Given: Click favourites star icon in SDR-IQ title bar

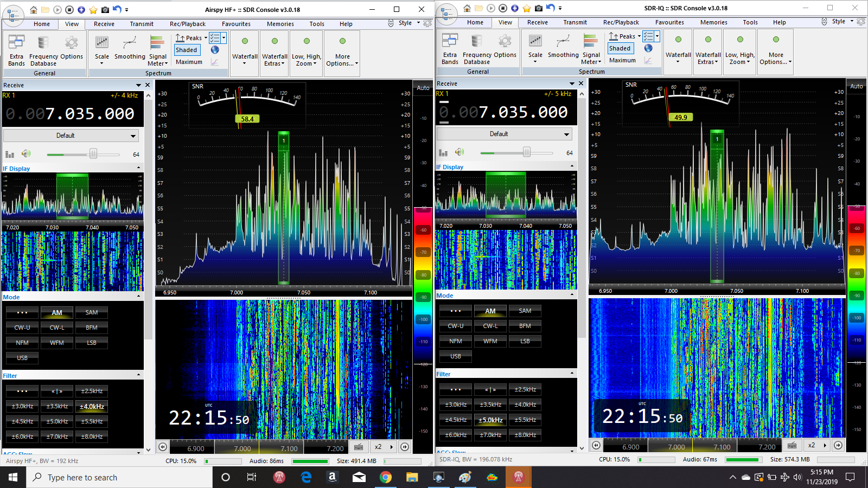Looking at the screenshot, I should (526, 8).
